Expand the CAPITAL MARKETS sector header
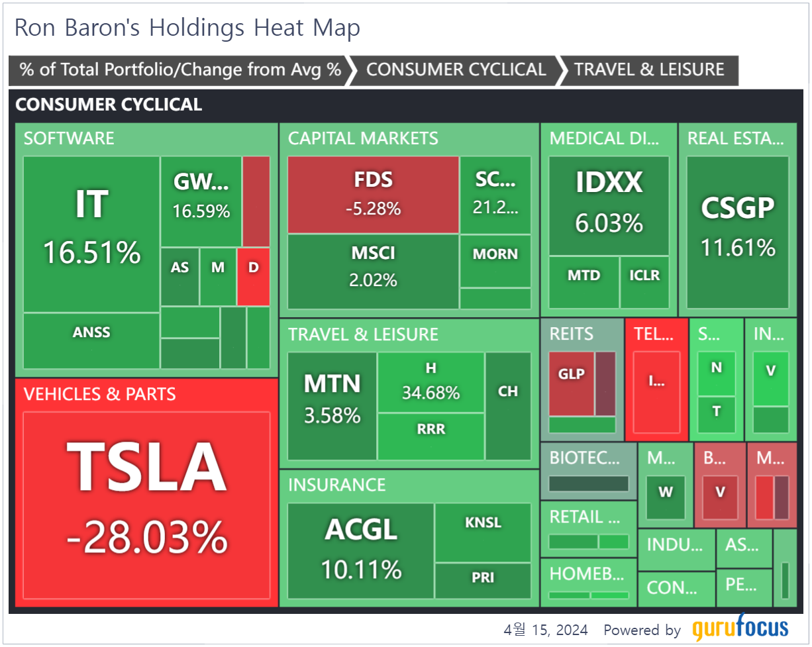 click(x=363, y=138)
